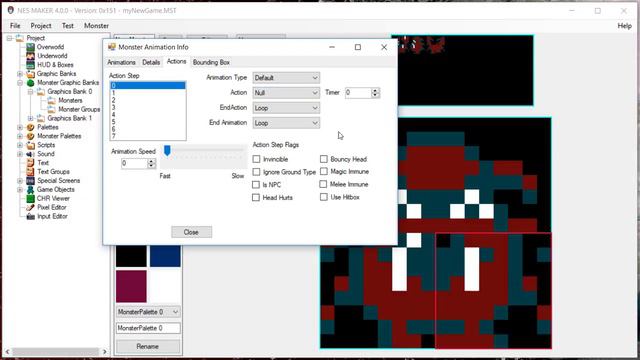Image resolution: width=640 pixels, height=360 pixels.
Task: Click the Pixel Editor icon
Action: 31,207
